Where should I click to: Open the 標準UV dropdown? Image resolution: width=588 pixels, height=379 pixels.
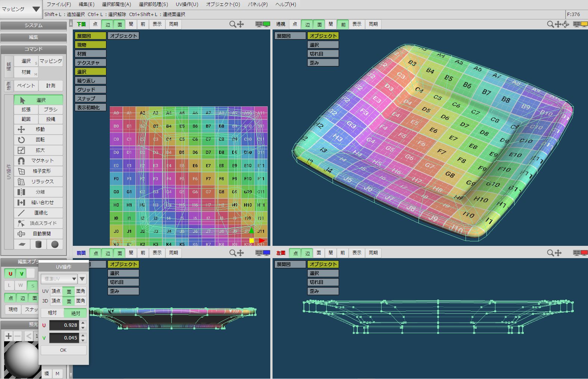59,279
